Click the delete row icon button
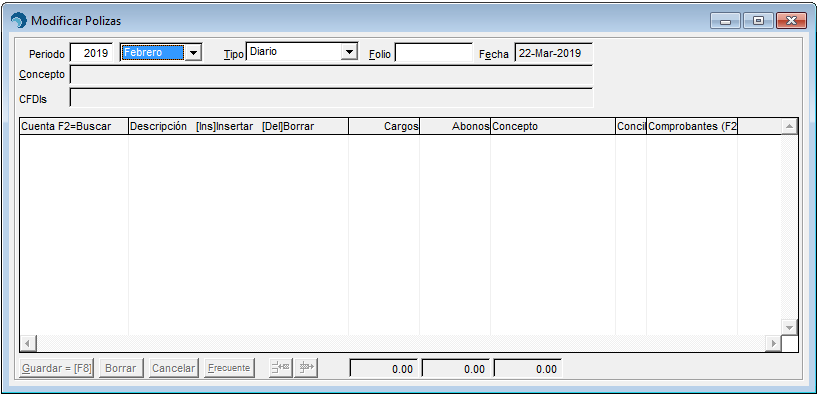Screen dimensions: 819x395 [306, 368]
